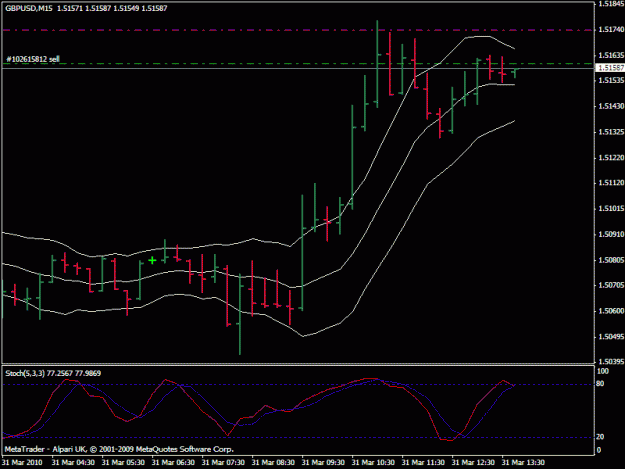Image resolution: width=625 pixels, height=469 pixels.
Task: Click the green dashed sell order line
Action: [297, 63]
